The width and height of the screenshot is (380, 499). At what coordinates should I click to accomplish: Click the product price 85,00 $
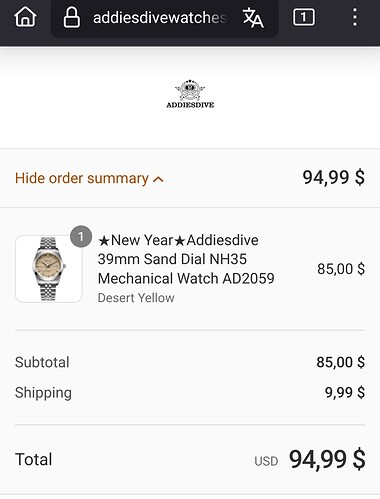coord(341,269)
